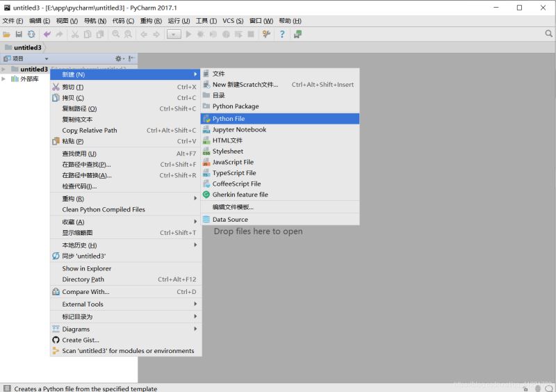Select Show in Explorer menu entry

click(126, 268)
